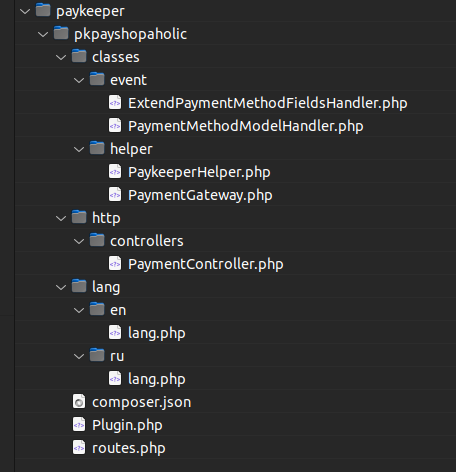Select lang.php under the en folder
The width and height of the screenshot is (456, 472).
157,333
